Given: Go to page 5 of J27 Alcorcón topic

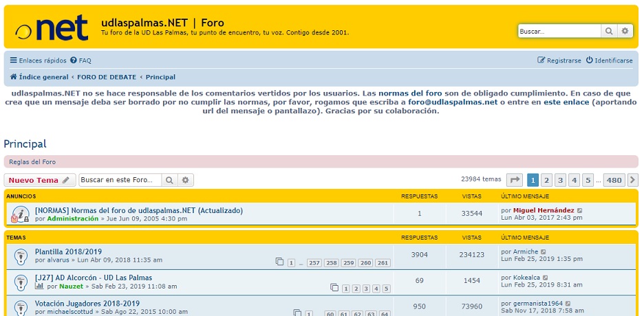Looking at the screenshot, I should tap(386, 289).
